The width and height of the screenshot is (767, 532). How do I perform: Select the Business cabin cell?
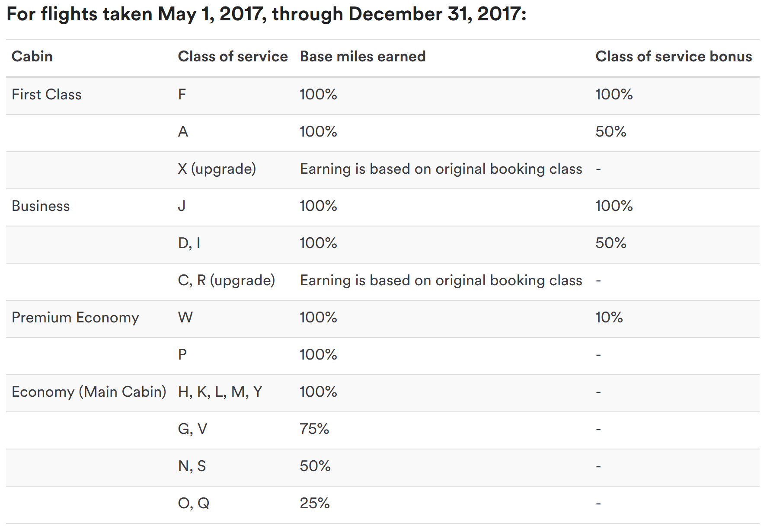click(41, 206)
